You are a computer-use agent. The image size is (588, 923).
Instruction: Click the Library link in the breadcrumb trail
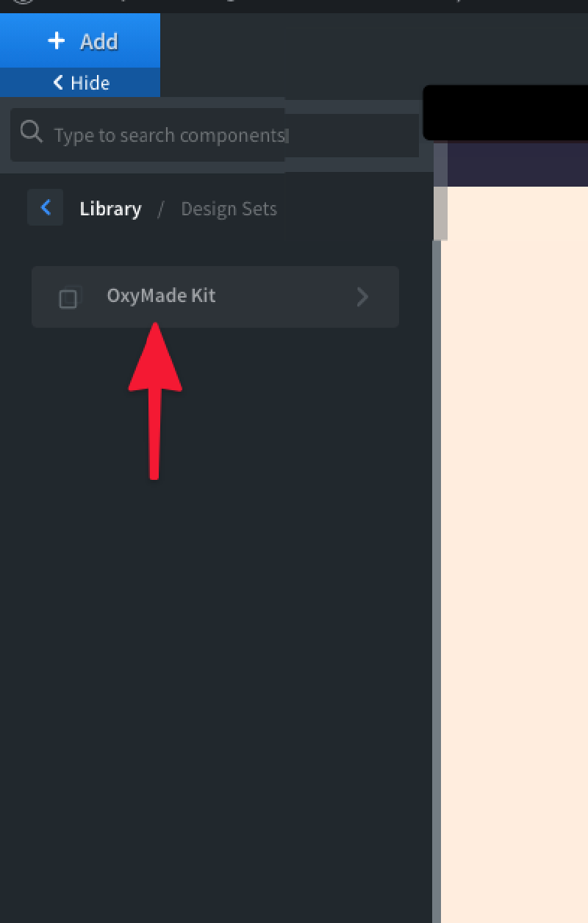tap(110, 208)
